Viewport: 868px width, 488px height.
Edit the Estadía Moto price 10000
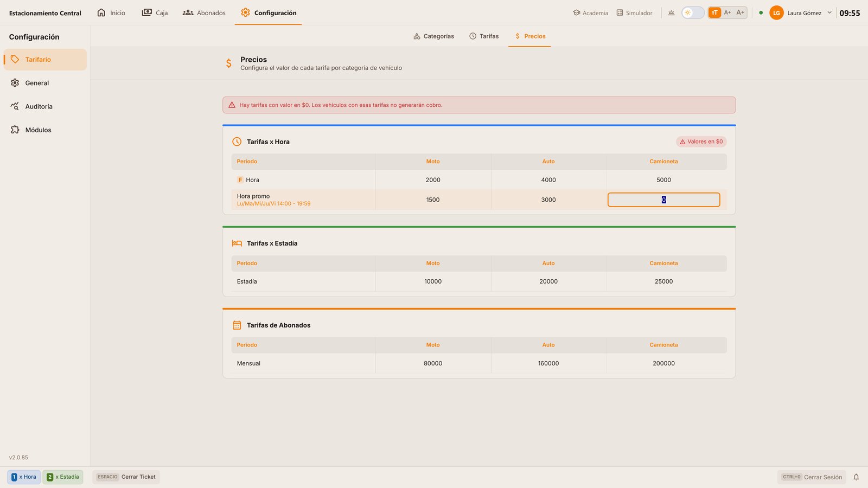tap(433, 281)
